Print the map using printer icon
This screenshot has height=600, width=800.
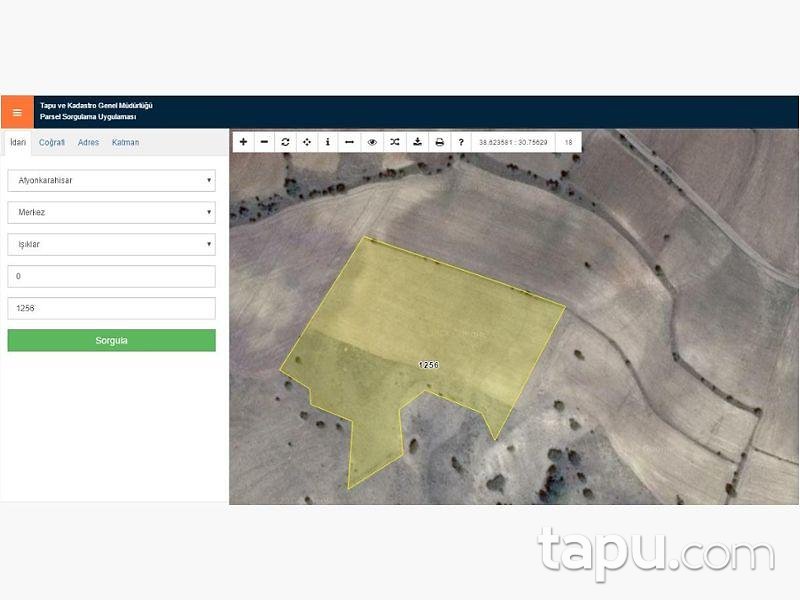[439, 142]
